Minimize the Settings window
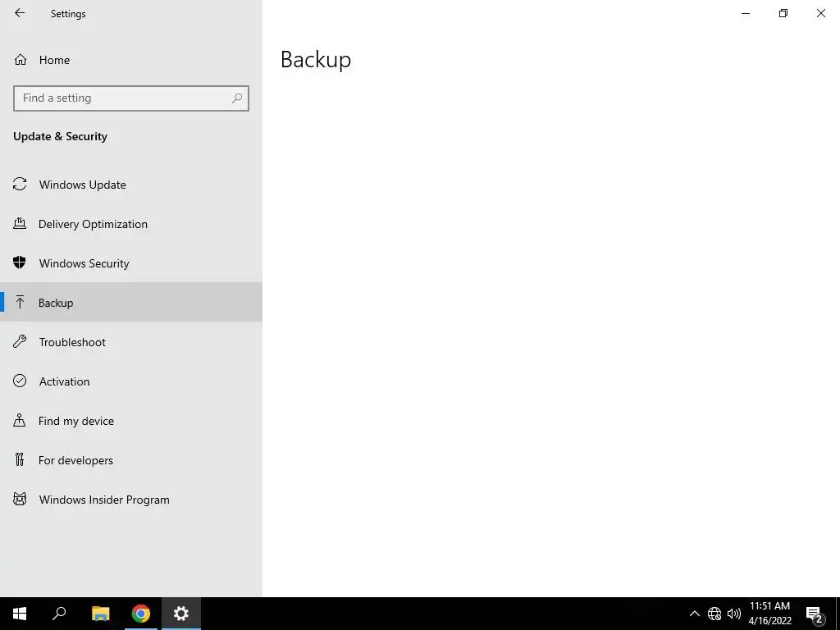 pos(746,13)
